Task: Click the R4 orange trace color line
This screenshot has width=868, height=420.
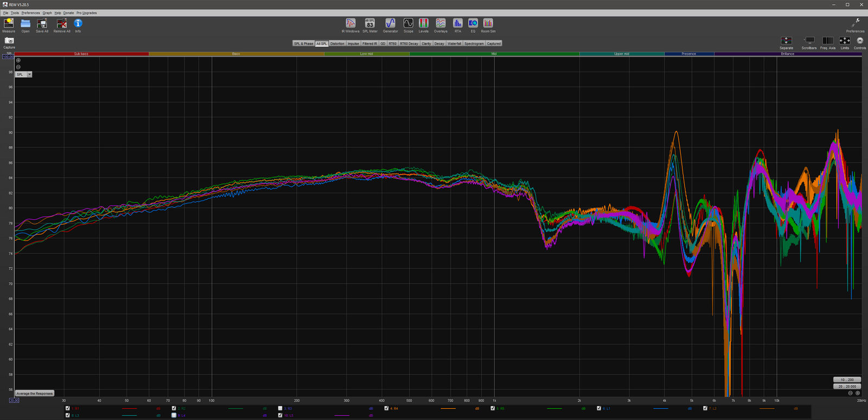Action: (448, 408)
